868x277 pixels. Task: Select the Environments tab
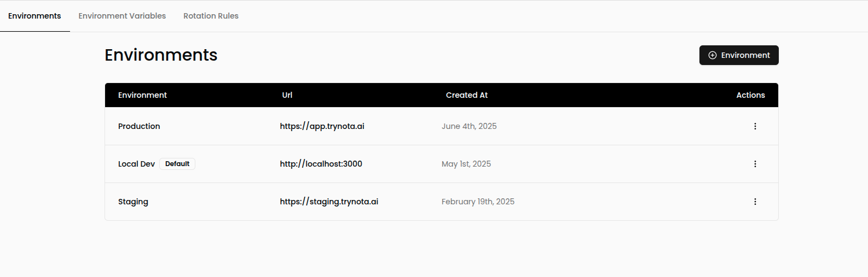click(34, 16)
